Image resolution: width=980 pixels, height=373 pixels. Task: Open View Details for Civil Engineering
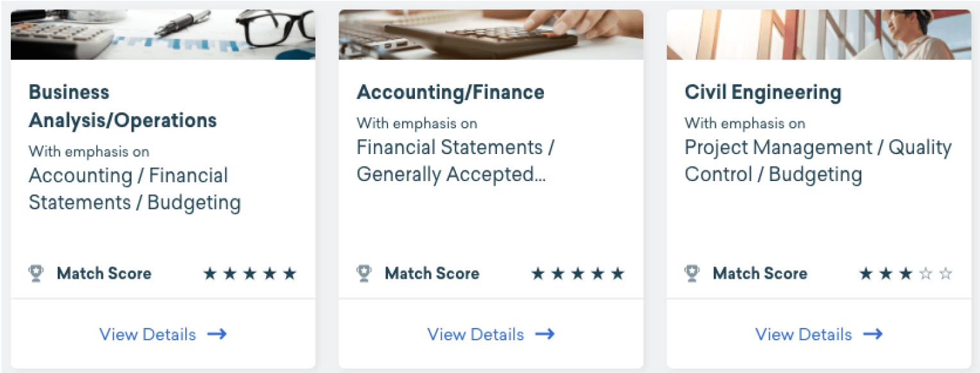(x=804, y=334)
